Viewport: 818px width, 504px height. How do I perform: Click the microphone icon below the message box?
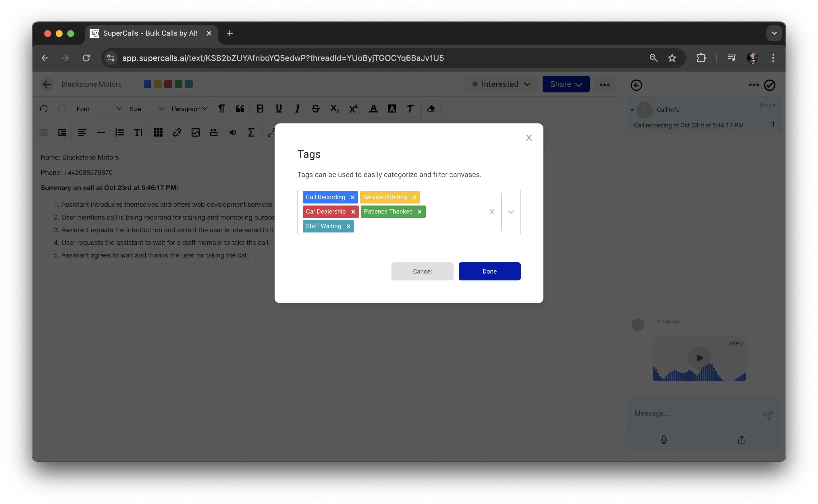(x=663, y=440)
